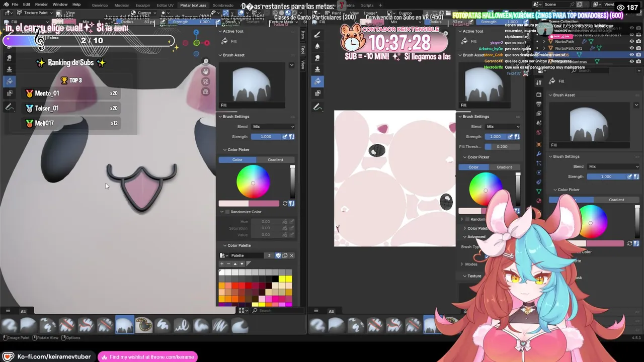Select the Soften tool in right editor toolbar

click(x=317, y=46)
